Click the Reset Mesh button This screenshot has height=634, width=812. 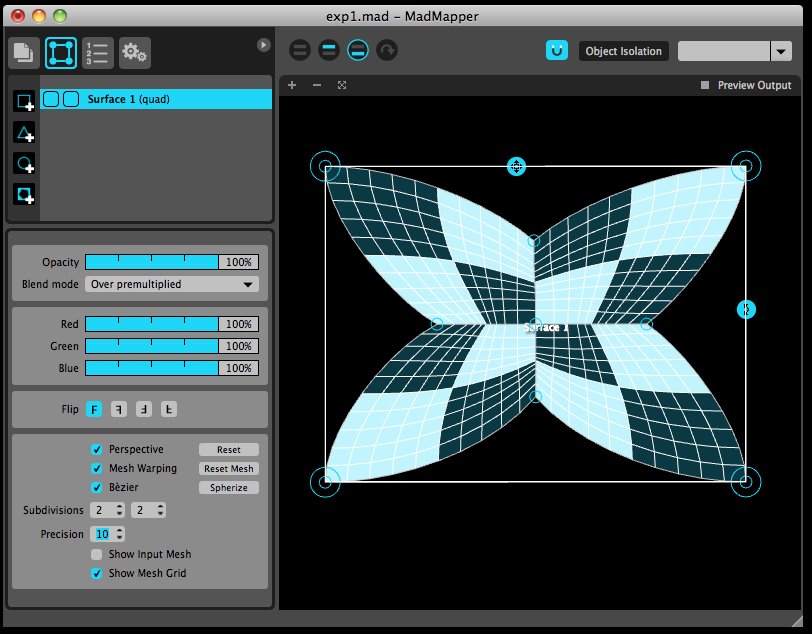coord(229,469)
